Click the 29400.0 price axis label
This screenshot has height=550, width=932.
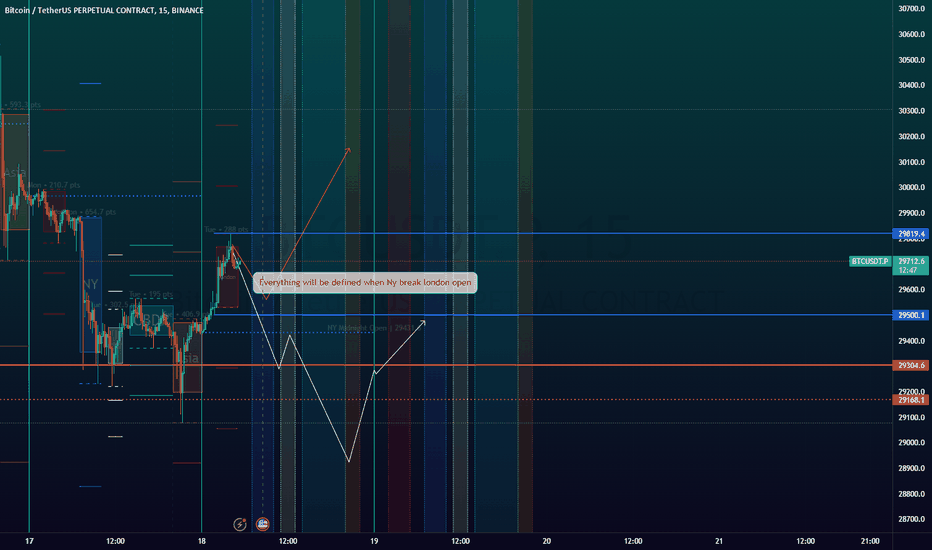pyautogui.click(x=911, y=341)
